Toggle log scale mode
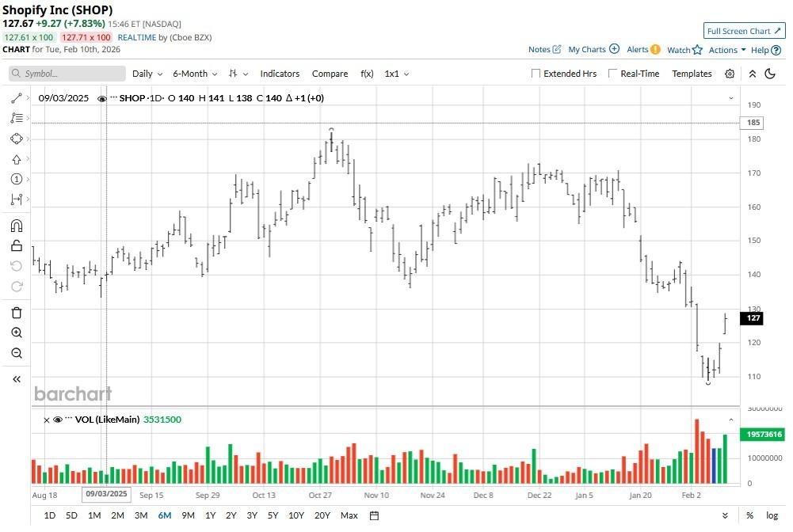Screen dimensions: 793x532 [x=772, y=516]
